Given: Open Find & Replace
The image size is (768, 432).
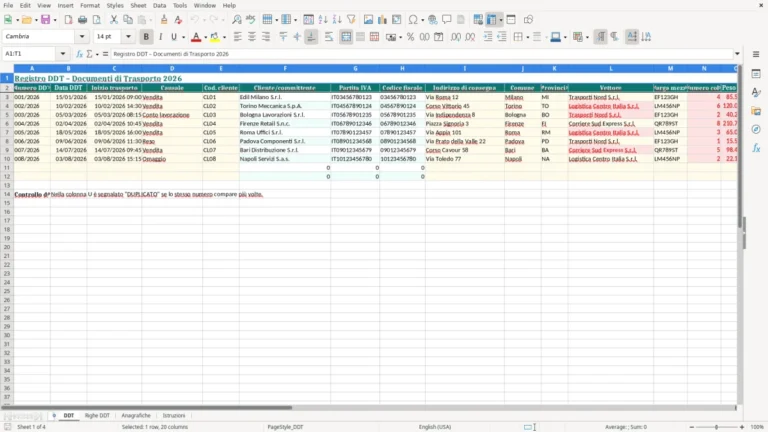Looking at the screenshot, I should click(x=237, y=20).
